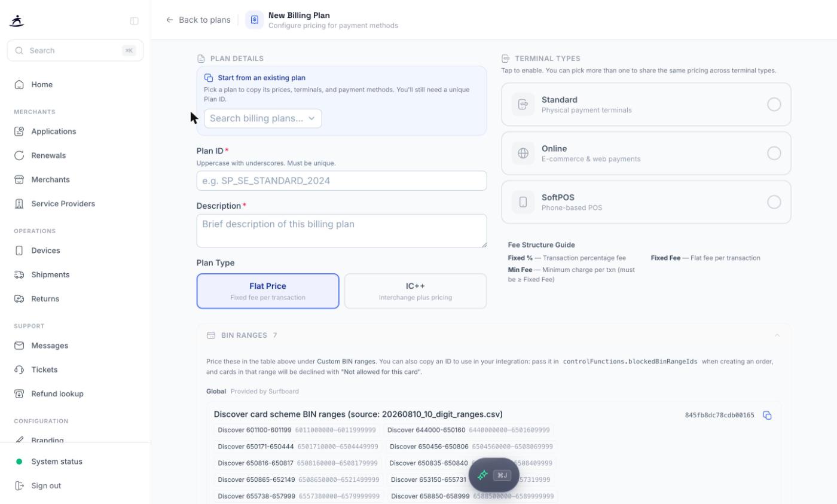Click the Tickets headset icon
This screenshot has height=504, width=837.
19,370
